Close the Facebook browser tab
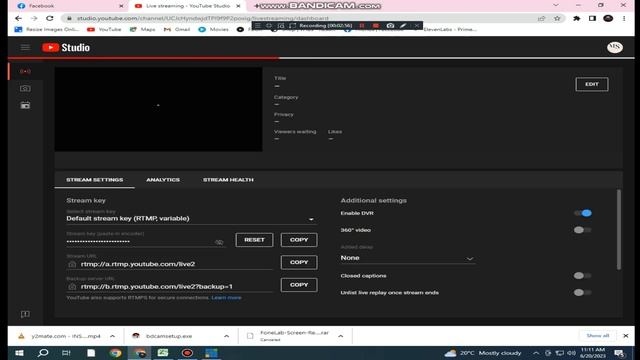 point(121,6)
